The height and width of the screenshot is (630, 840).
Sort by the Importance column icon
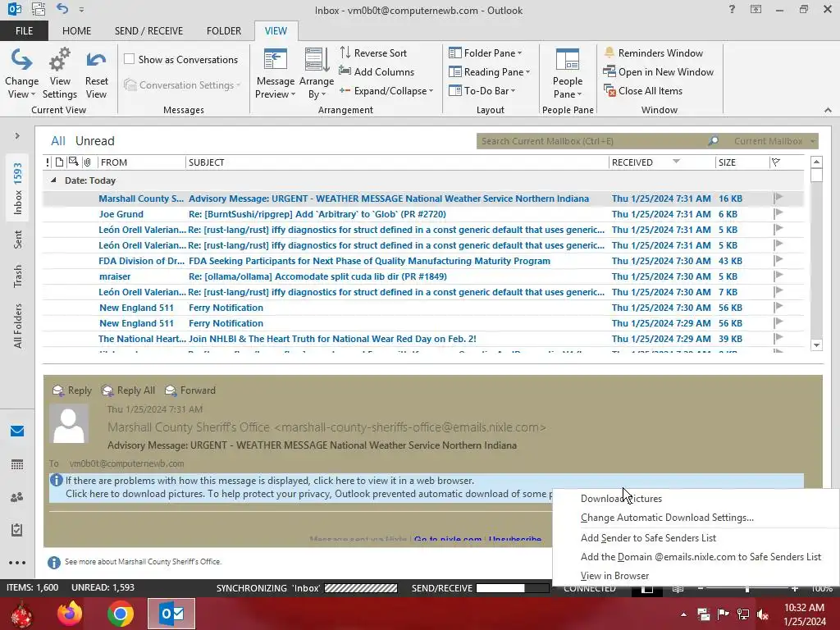(x=48, y=162)
